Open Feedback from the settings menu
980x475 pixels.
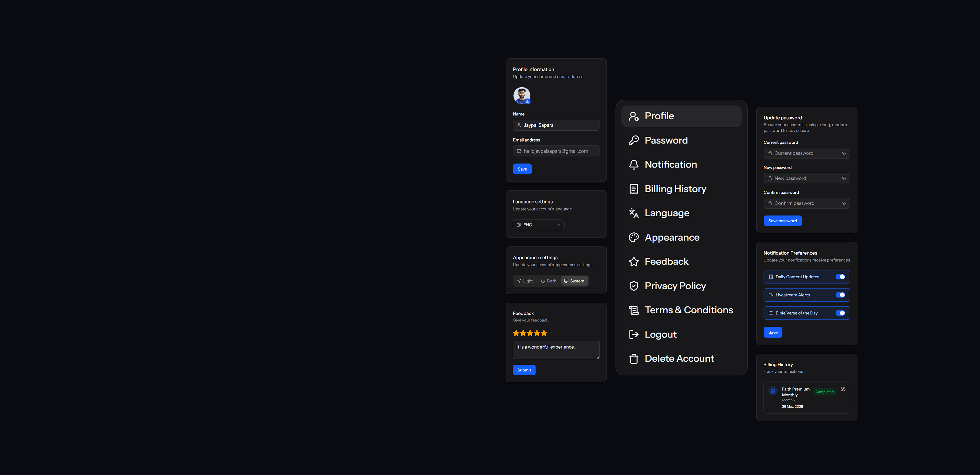point(681,262)
